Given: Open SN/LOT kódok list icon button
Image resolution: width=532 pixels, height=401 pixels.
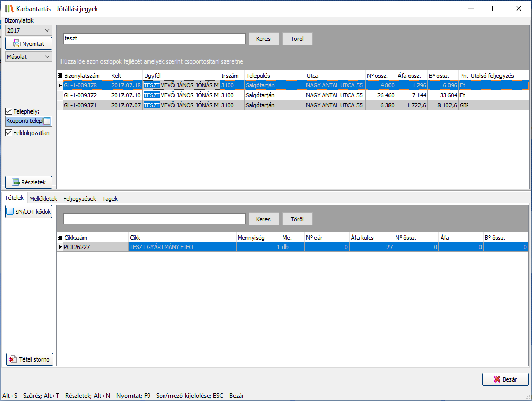Looking at the screenshot, I should [11, 212].
